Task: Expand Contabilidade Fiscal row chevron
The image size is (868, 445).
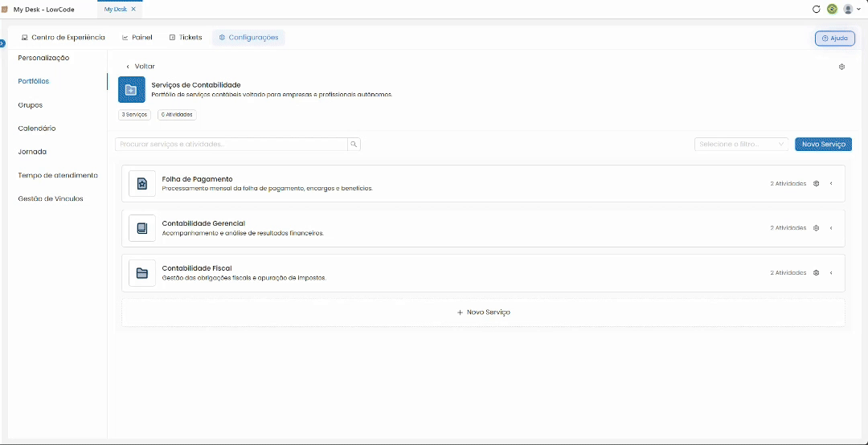Action: tap(831, 273)
